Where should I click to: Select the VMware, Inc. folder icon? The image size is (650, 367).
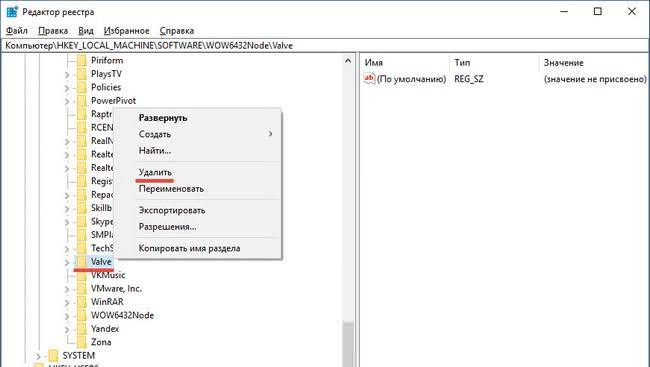tap(82, 289)
